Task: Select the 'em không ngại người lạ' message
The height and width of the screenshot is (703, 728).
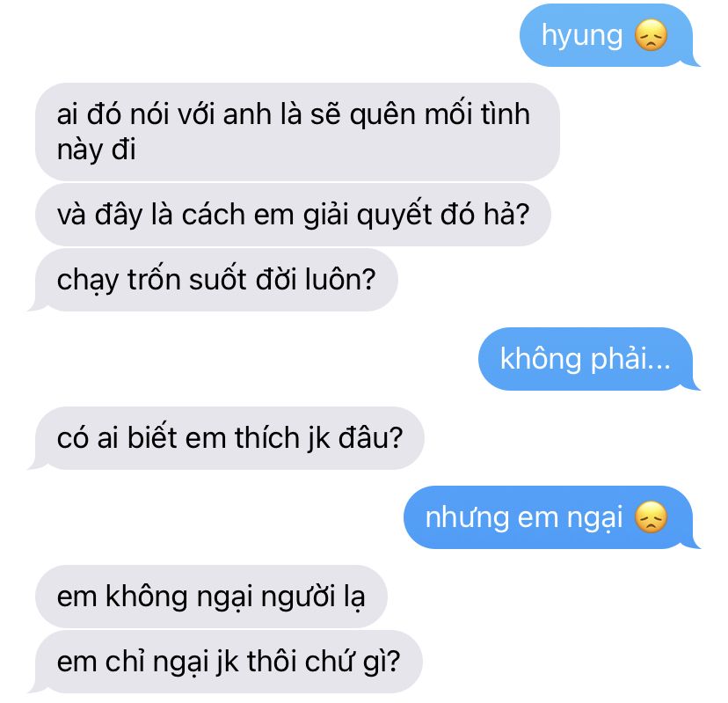Action: (211, 597)
